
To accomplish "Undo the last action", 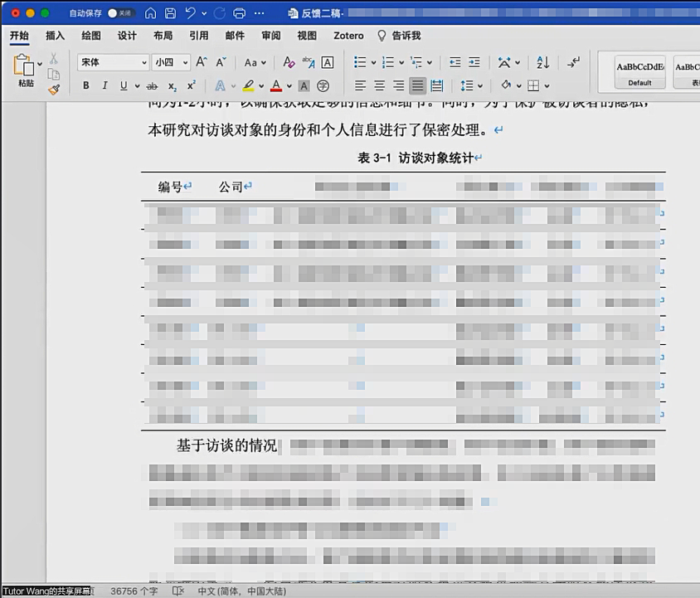I will 191,13.
